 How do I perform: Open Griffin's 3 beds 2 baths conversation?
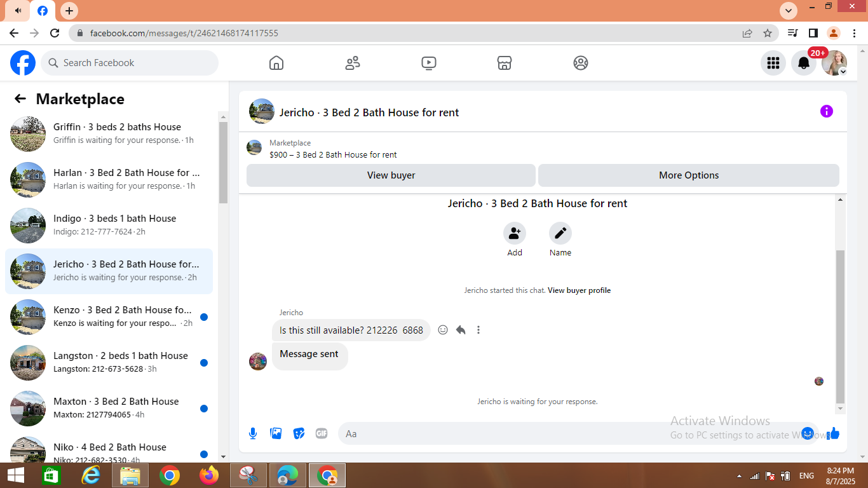(x=109, y=134)
